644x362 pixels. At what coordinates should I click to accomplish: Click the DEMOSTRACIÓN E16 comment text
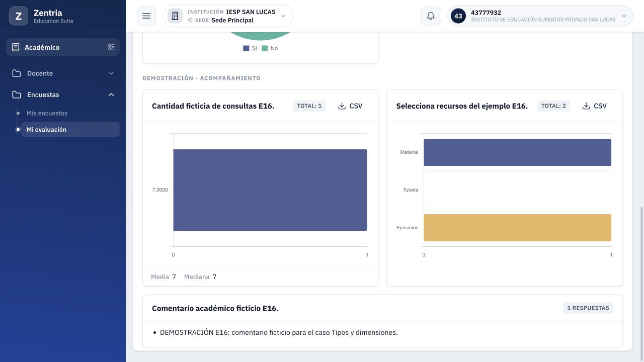pyautogui.click(x=279, y=332)
